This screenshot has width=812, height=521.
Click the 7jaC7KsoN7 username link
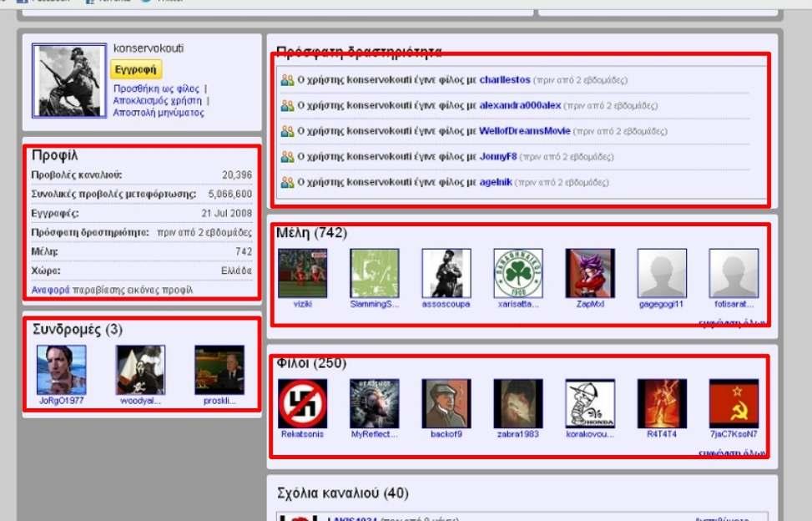(x=734, y=434)
